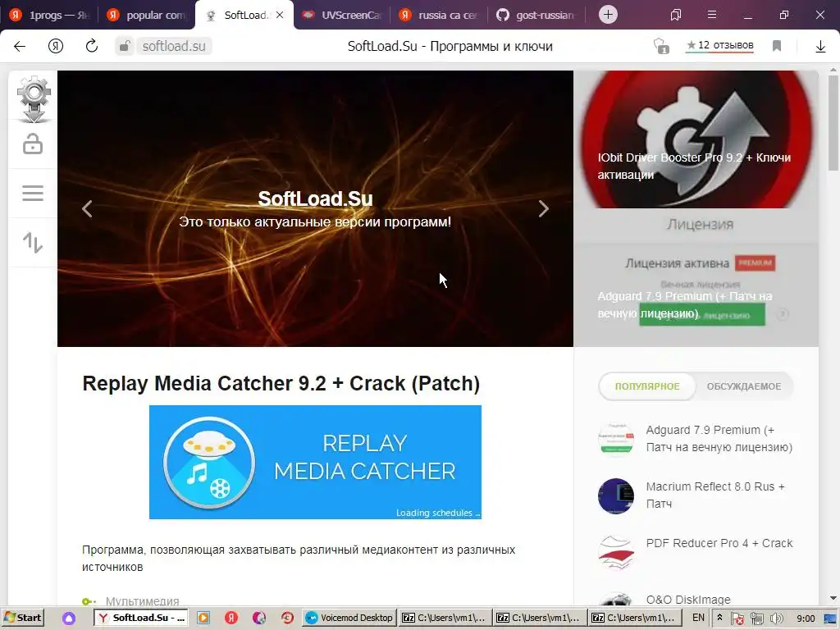Open the Мультимедиа category link
This screenshot has width=840, height=630.
click(142, 601)
